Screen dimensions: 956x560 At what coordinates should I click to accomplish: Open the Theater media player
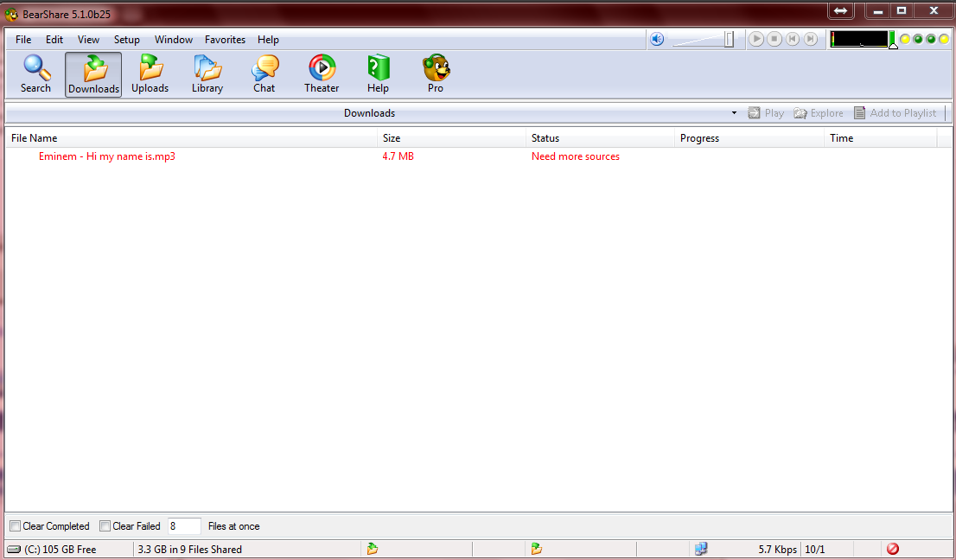point(322,73)
